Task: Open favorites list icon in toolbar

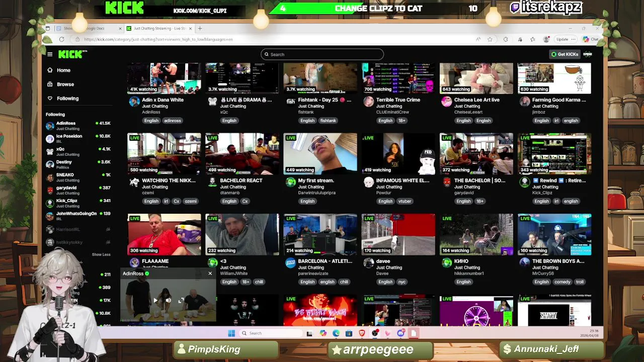Action: pyautogui.click(x=533, y=39)
